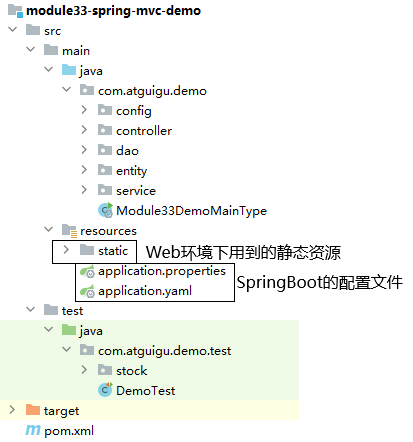The width and height of the screenshot is (413, 442).
Task: Click the Module33DemoMainType Spring Boot class icon
Action: pyautogui.click(x=105, y=210)
